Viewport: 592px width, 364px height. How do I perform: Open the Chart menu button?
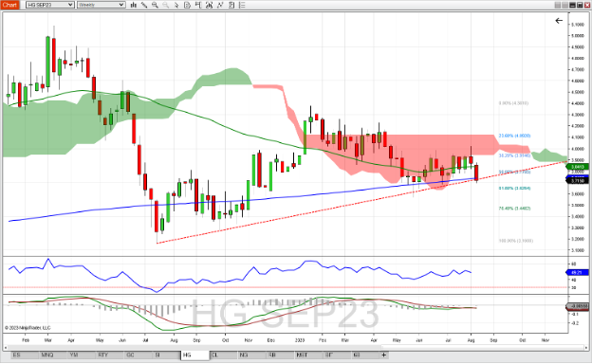coord(9,5)
